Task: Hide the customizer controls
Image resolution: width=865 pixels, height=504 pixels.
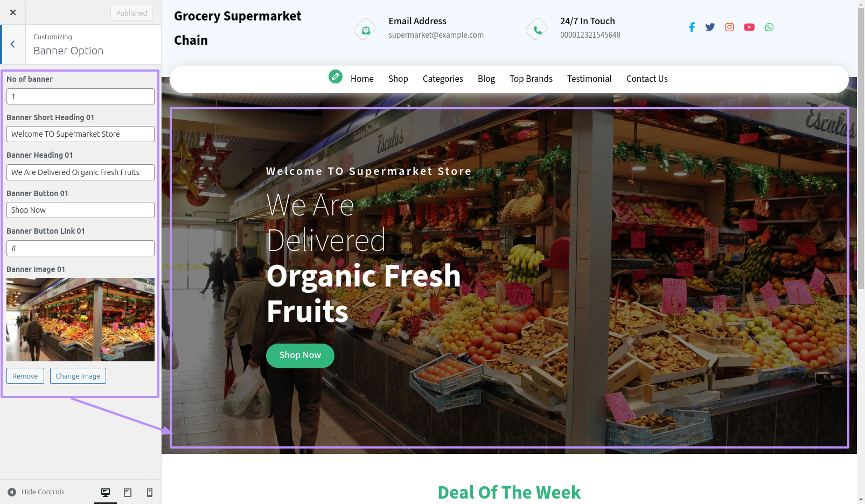Action: tap(36, 492)
